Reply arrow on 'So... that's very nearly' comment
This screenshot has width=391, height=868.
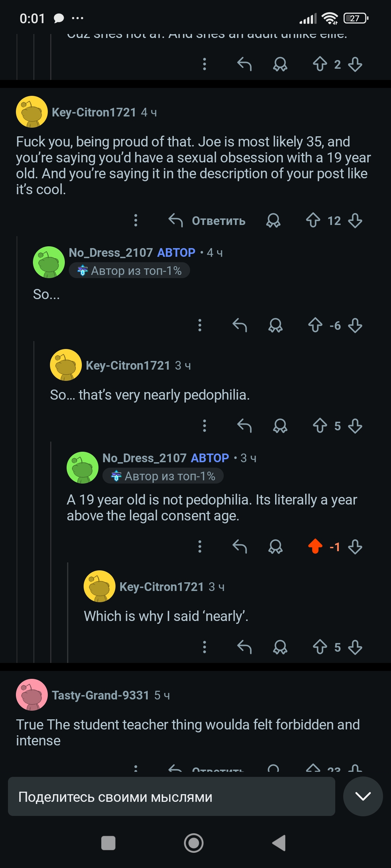click(x=244, y=426)
